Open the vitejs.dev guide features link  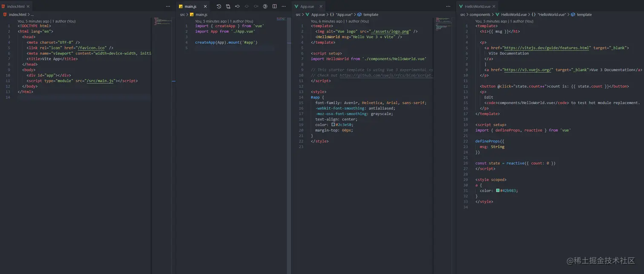coord(547,48)
